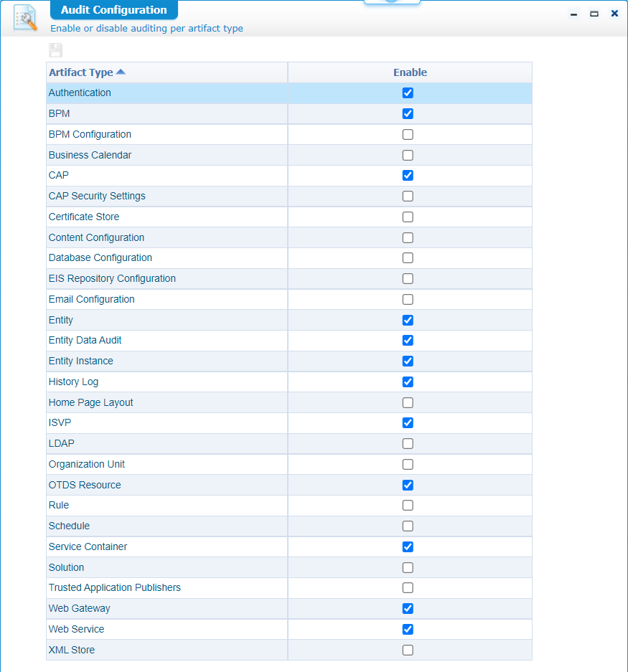Image resolution: width=628 pixels, height=672 pixels.
Task: Minimize the Audit Configuration window
Action: pos(573,14)
